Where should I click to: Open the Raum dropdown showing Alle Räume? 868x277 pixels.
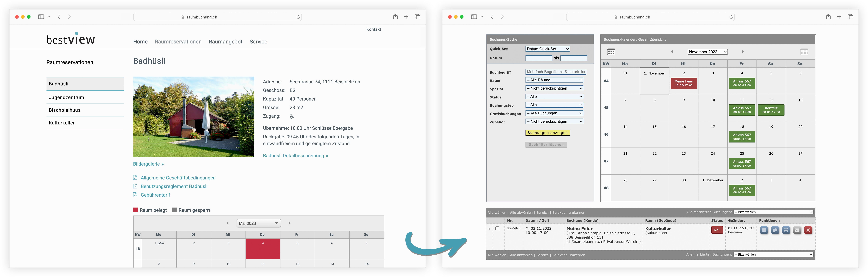point(554,80)
